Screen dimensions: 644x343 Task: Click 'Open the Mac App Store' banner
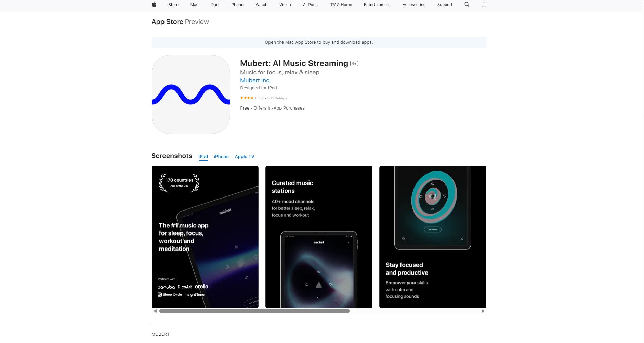pos(319,42)
